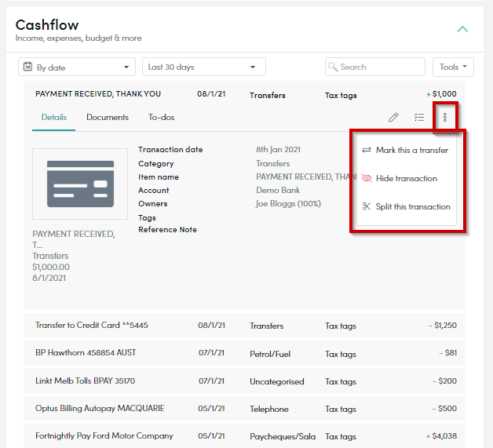
Task: Open Fortnightly Pay Ford Motor Company transaction
Action: [x=244, y=435]
